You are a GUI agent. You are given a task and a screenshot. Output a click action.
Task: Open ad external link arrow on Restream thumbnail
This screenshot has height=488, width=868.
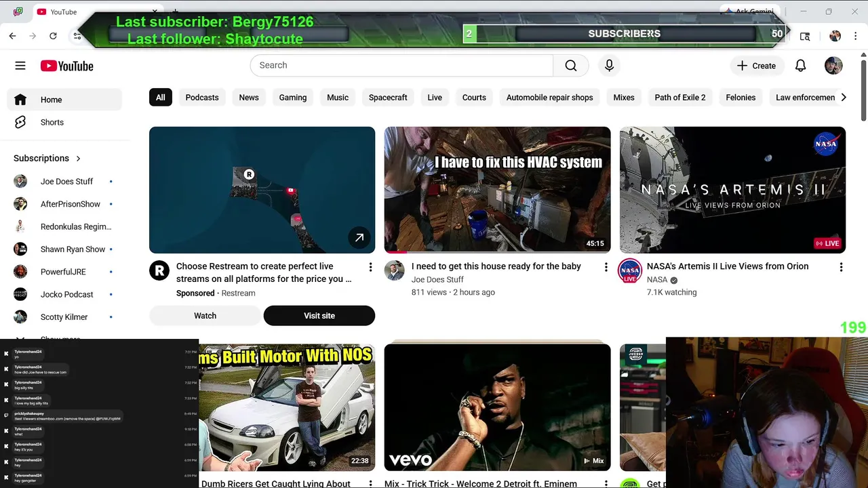pyautogui.click(x=359, y=237)
